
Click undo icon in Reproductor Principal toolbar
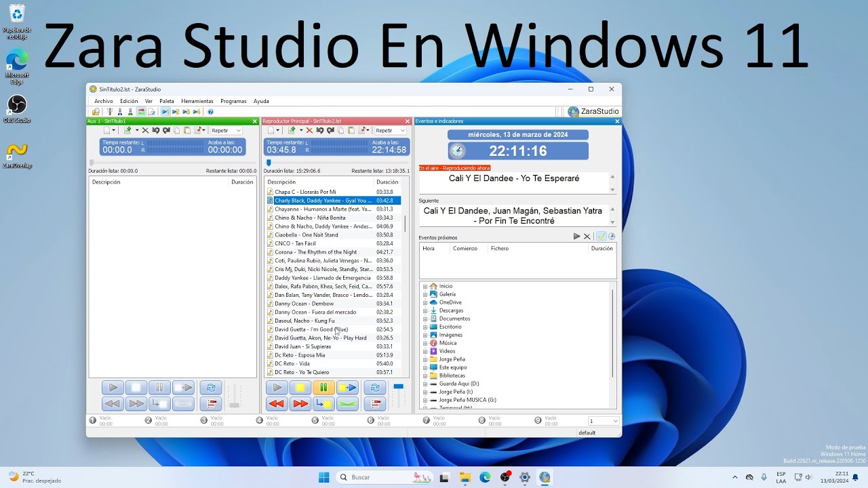[x=320, y=130]
